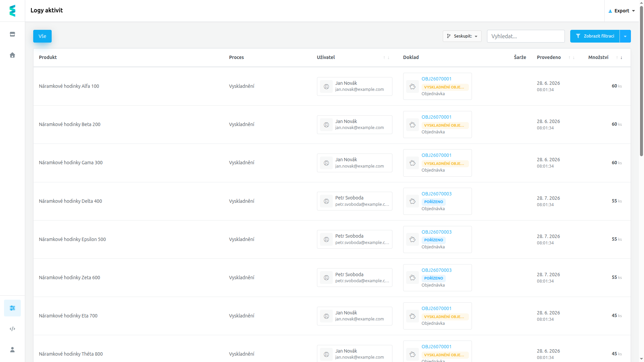This screenshot has height=362, width=644.
Task: Open the Export dropdown
Action: click(622, 11)
